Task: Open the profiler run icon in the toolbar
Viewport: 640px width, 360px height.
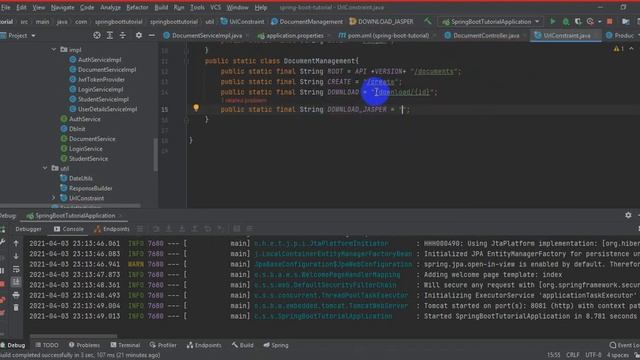Action: pyautogui.click(x=591, y=21)
